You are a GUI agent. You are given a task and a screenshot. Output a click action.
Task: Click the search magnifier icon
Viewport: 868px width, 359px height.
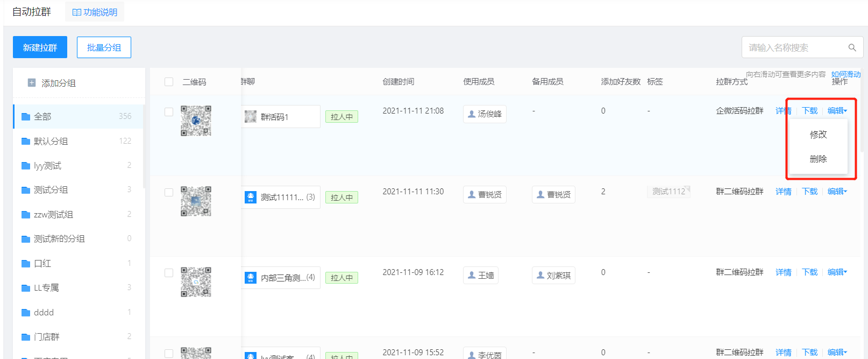click(852, 47)
